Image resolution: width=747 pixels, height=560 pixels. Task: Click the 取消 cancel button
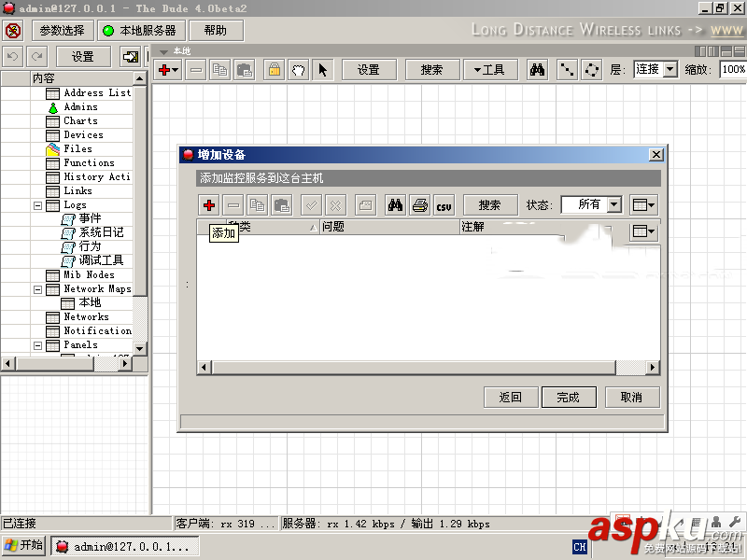pos(632,398)
